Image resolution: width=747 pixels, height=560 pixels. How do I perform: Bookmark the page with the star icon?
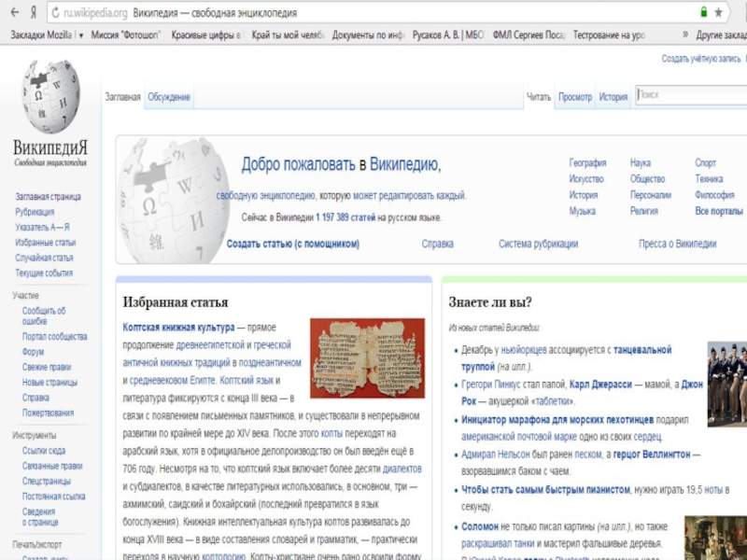(718, 13)
